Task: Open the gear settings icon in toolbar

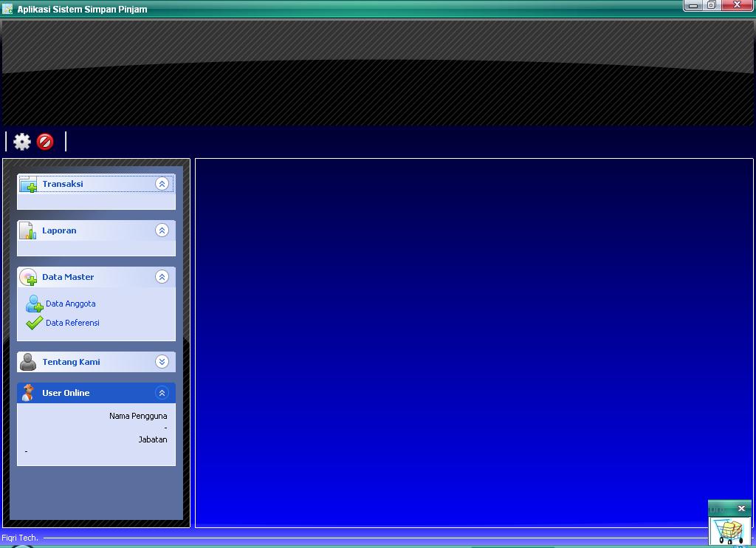Action: click(x=21, y=142)
